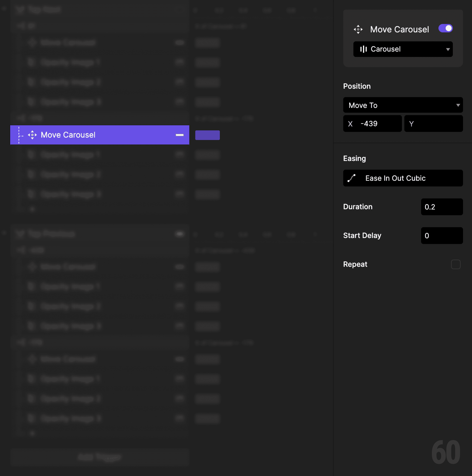Click the drag handle dashes on the Move Carousel row
The height and width of the screenshot is (476, 472).
pos(180,135)
